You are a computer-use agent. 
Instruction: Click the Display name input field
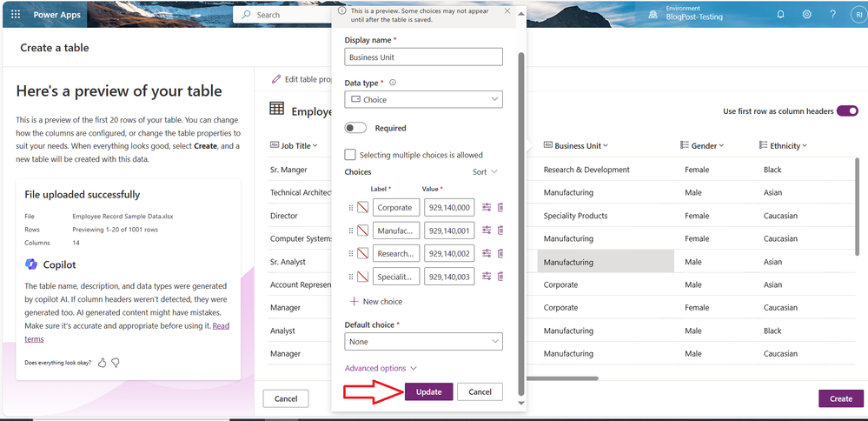pos(423,57)
